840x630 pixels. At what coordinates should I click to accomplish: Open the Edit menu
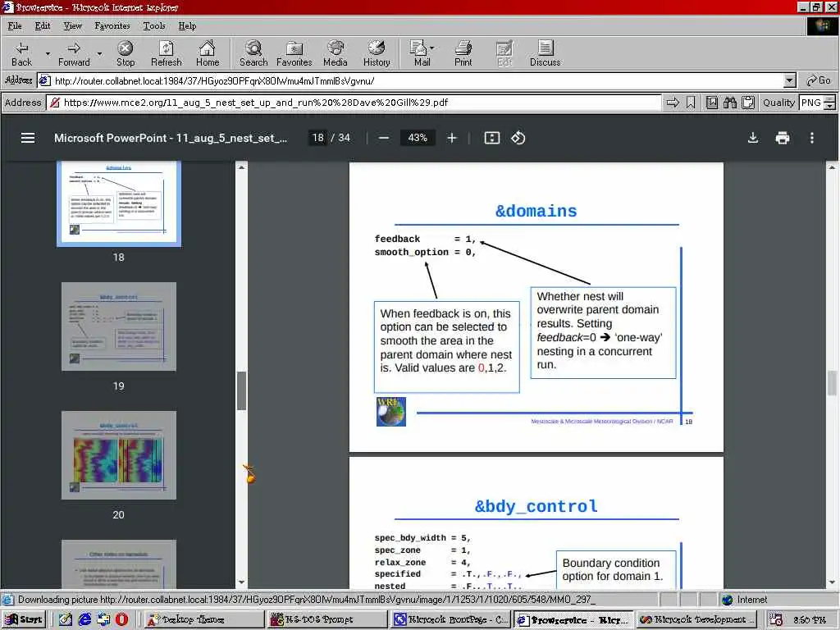tap(43, 25)
